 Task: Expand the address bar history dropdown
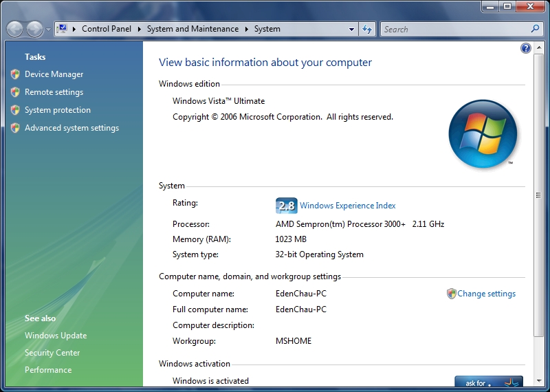click(x=351, y=29)
